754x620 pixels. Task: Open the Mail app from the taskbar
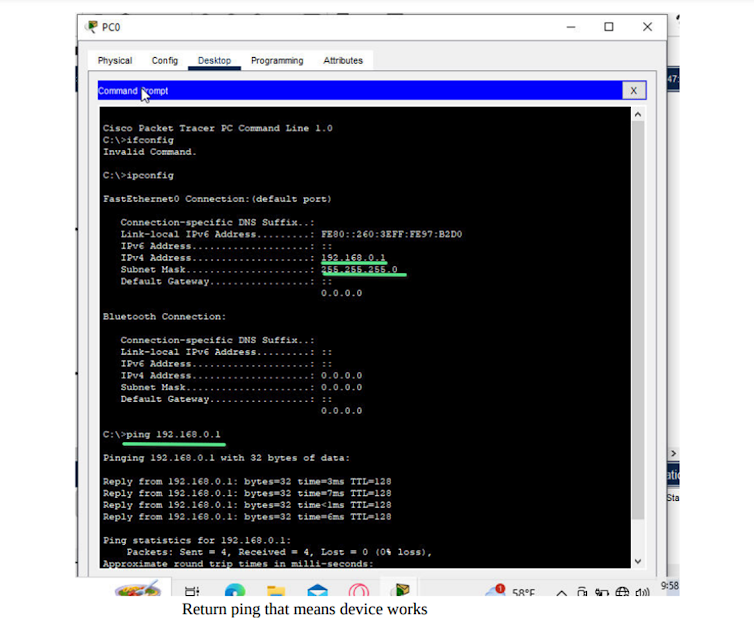(317, 590)
